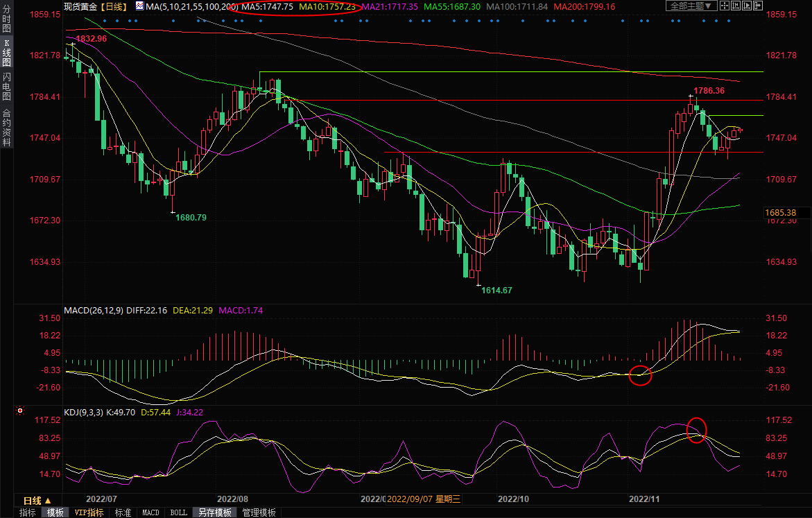
Task: Expand the 日线 period selector
Action: 37,501
